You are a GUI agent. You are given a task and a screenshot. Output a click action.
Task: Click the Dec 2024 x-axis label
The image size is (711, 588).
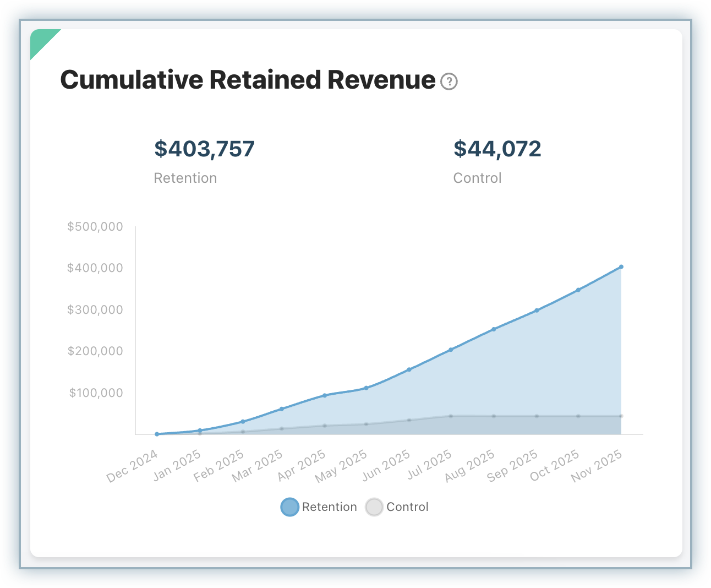pyautogui.click(x=133, y=466)
